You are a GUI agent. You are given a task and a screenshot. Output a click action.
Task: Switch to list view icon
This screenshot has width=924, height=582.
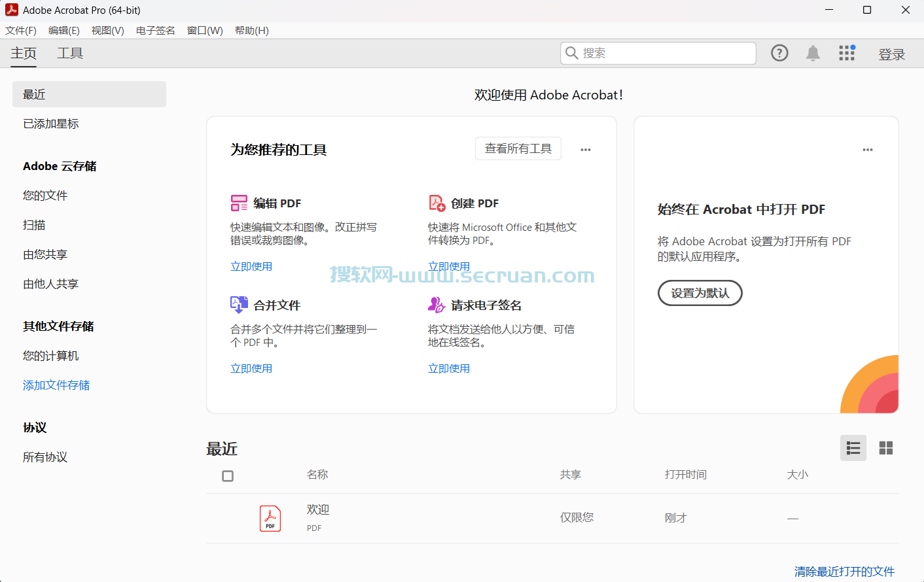[853, 448]
